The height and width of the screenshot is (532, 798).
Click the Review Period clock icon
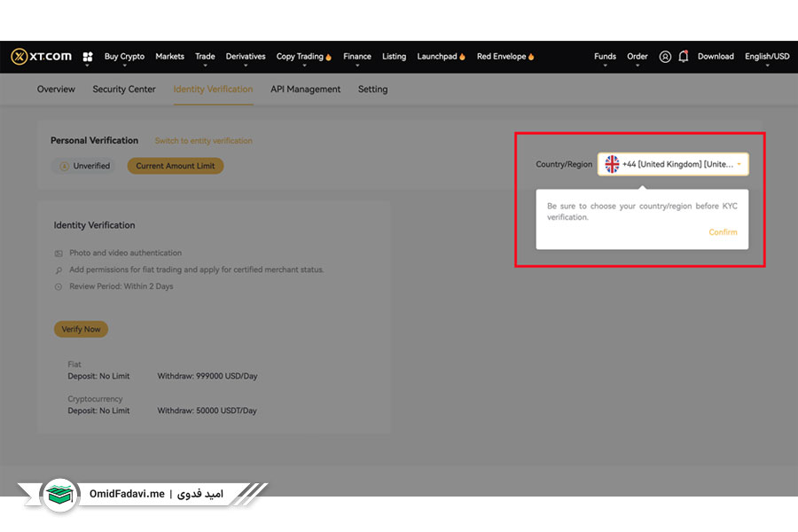pos(59,286)
